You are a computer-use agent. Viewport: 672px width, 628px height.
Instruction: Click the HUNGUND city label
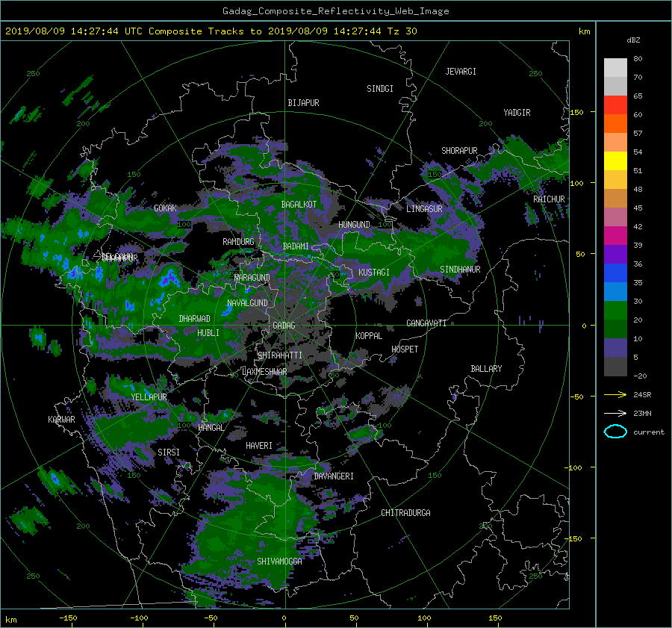[x=354, y=225]
